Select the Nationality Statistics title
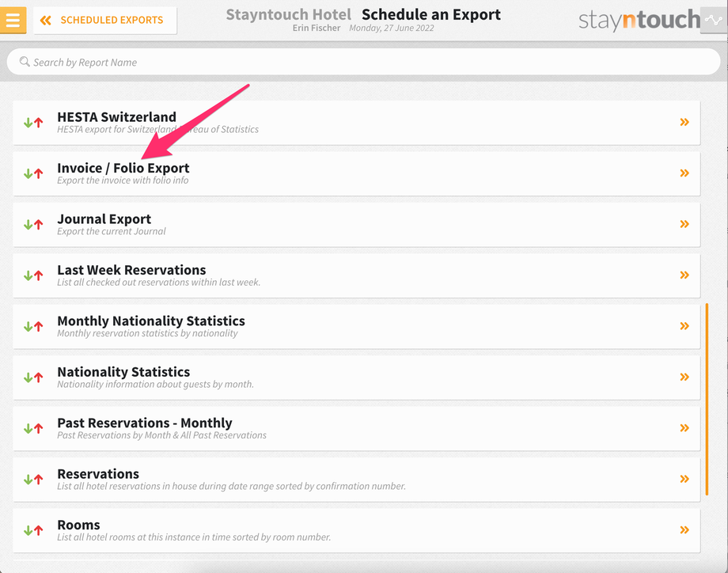This screenshot has width=728, height=573. pyautogui.click(x=123, y=372)
